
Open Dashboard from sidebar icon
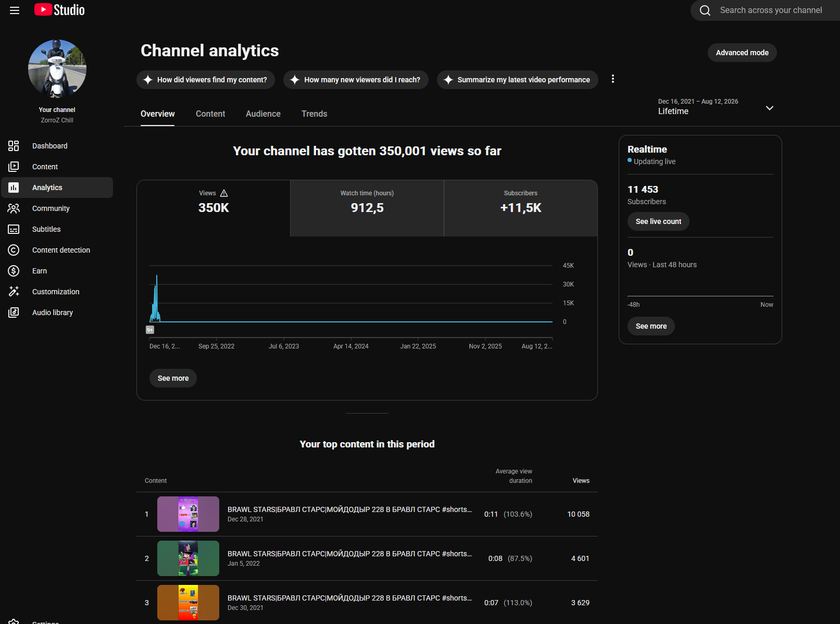pos(14,146)
